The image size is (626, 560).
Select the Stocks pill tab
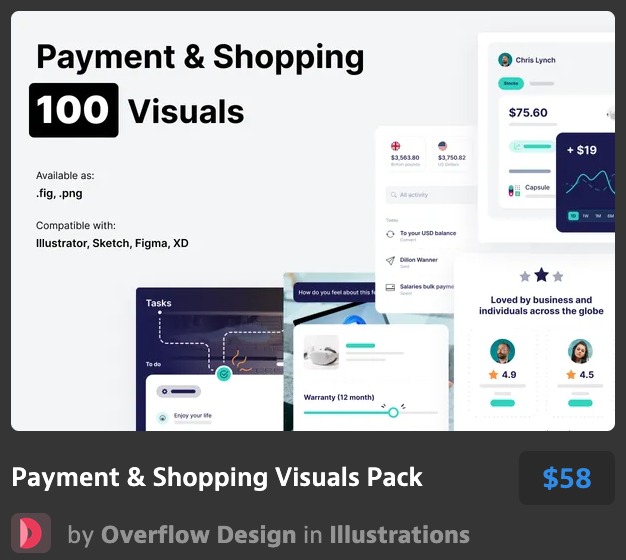click(x=510, y=84)
